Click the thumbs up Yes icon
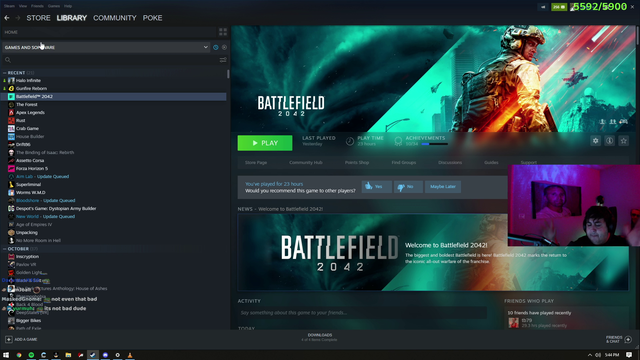Screen dimensions: 640x360 (x=369, y=187)
